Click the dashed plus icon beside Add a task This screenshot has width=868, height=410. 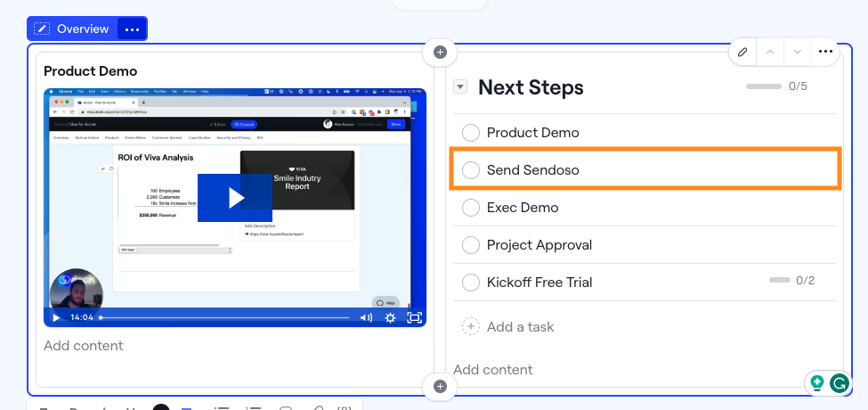(x=471, y=327)
